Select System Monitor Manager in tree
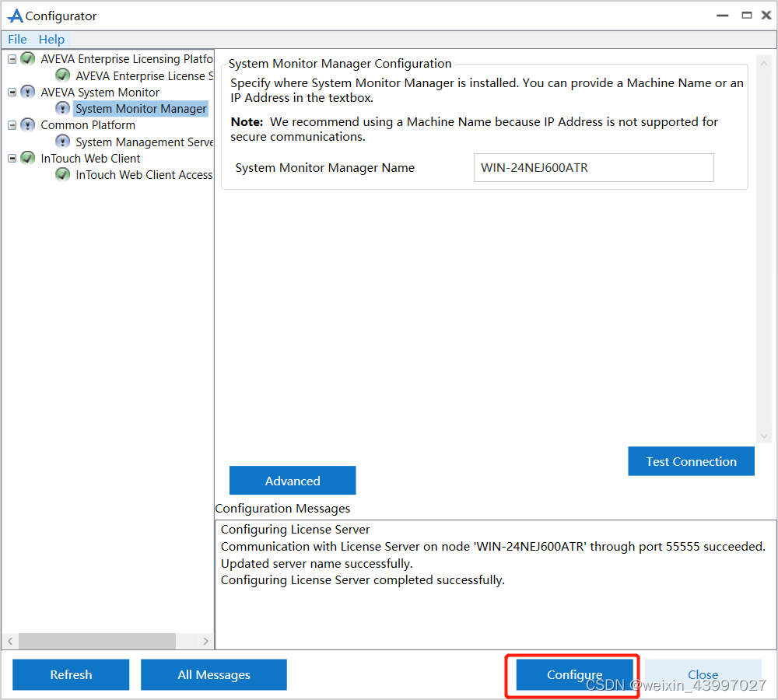778x700 pixels. [141, 109]
